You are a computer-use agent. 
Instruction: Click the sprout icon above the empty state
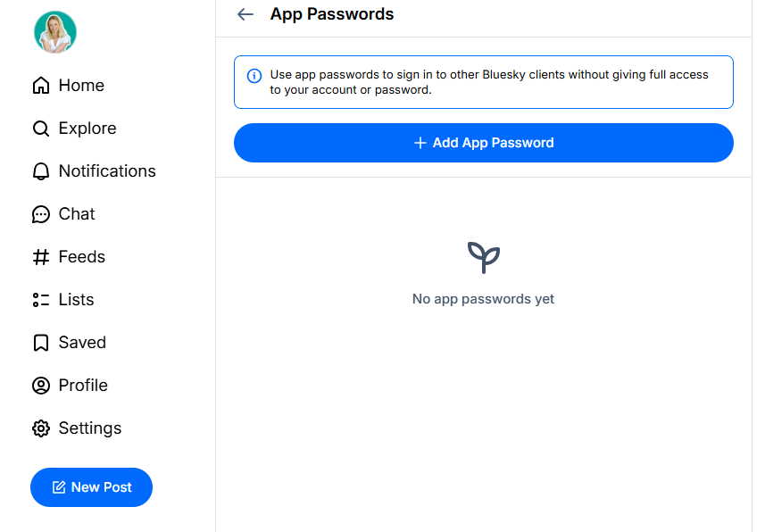[x=483, y=258]
